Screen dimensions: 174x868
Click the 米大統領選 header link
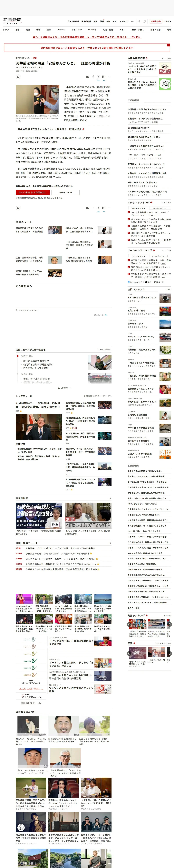point(86,21)
